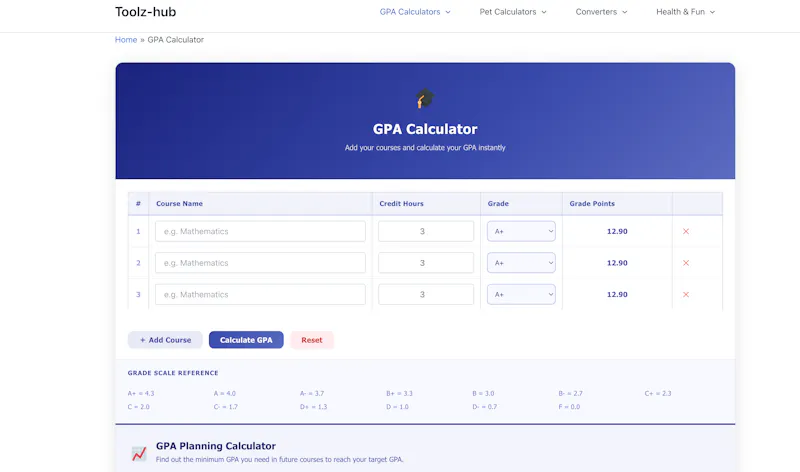
Task: Select credit hours field in row 1
Action: pyautogui.click(x=426, y=231)
